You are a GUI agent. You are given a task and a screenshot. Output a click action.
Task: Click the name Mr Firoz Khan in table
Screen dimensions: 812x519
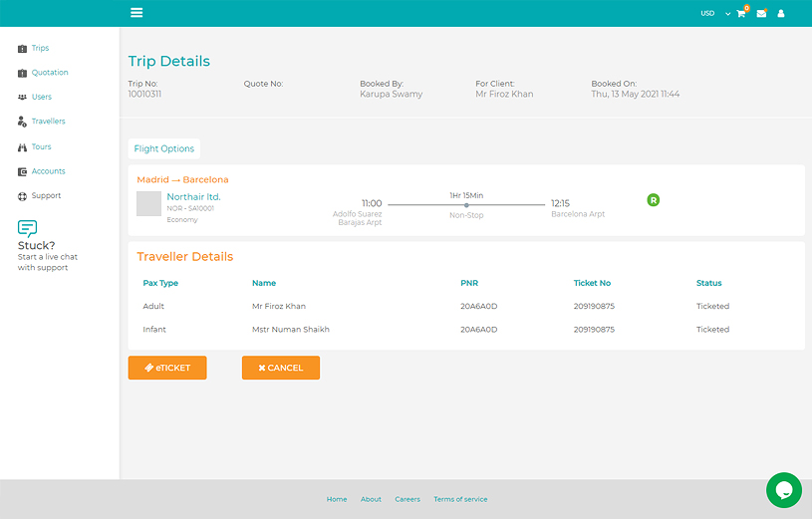click(279, 306)
